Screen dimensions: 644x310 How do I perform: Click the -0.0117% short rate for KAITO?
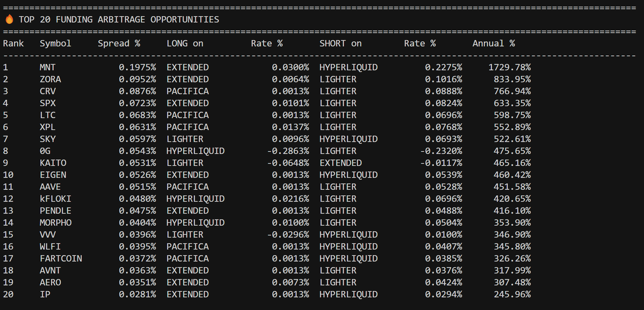441,163
